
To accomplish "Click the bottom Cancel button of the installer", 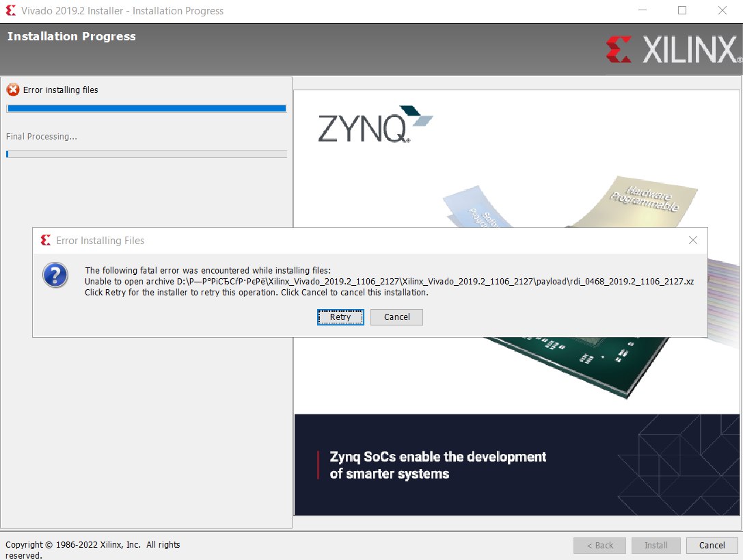I will 712,545.
